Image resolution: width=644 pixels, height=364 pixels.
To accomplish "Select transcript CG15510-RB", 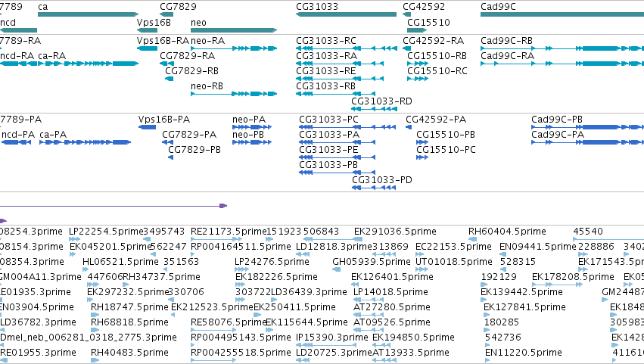I will (417, 64).
